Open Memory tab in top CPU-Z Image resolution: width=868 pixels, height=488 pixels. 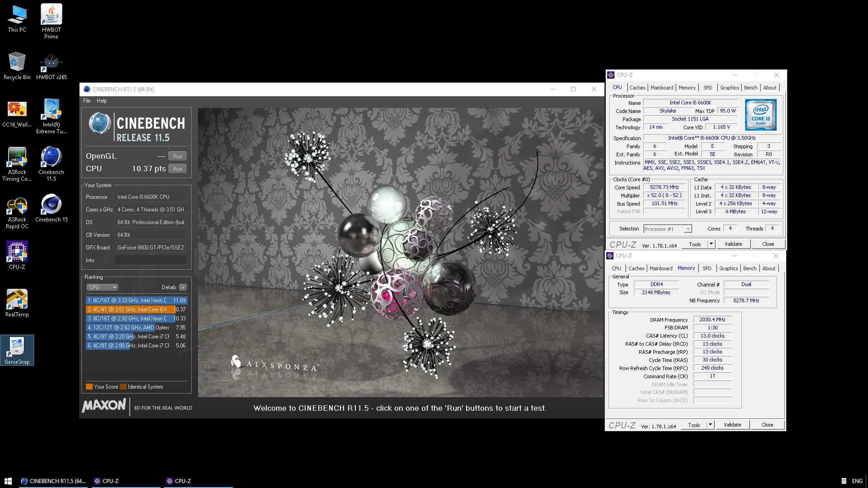[687, 88]
